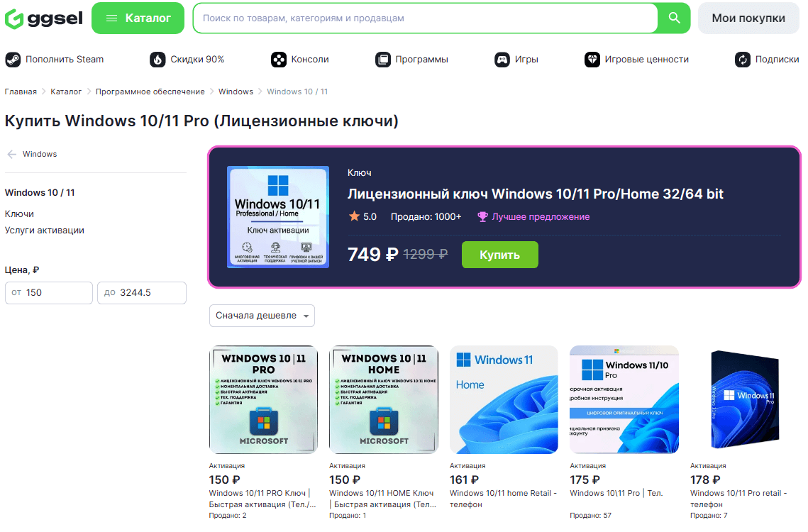This screenshot has width=808, height=532.
Task: Open the Сначала дешевле sort dropdown
Action: pyautogui.click(x=262, y=316)
